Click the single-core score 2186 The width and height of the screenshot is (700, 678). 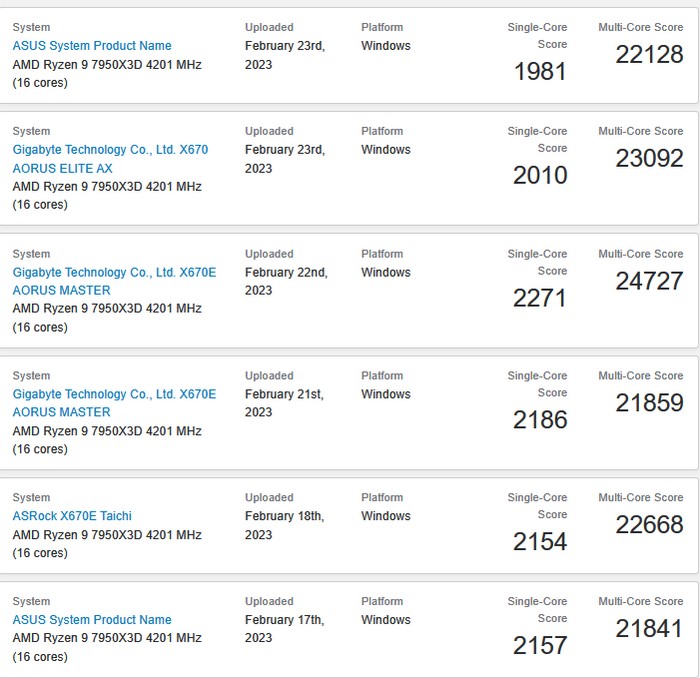pos(540,420)
